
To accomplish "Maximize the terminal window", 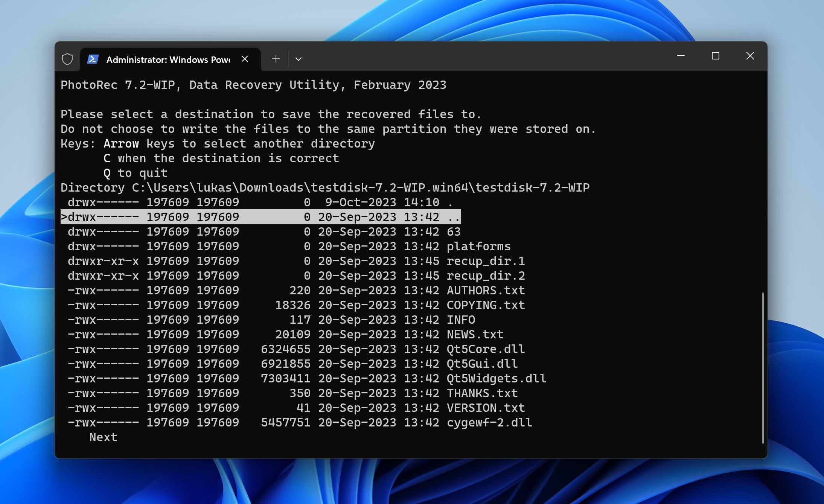I will pos(716,56).
